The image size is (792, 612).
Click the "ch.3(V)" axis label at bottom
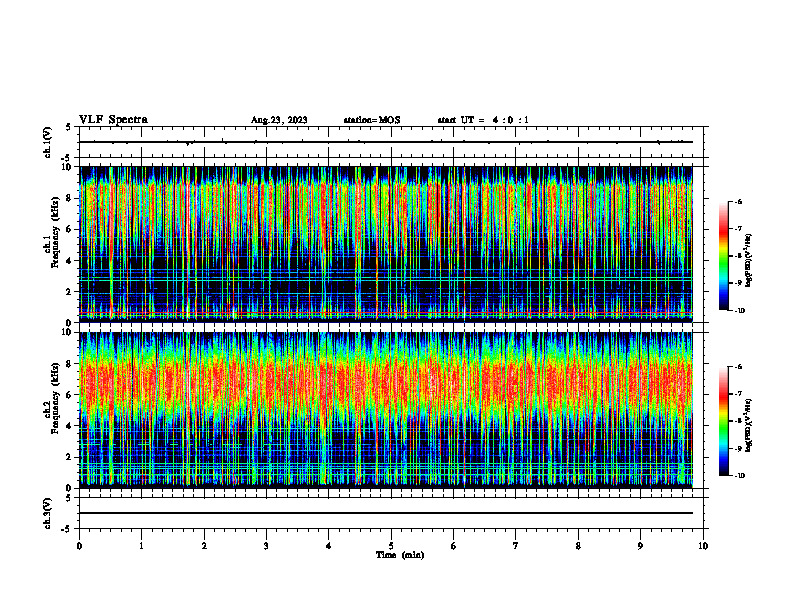pyautogui.click(x=48, y=513)
